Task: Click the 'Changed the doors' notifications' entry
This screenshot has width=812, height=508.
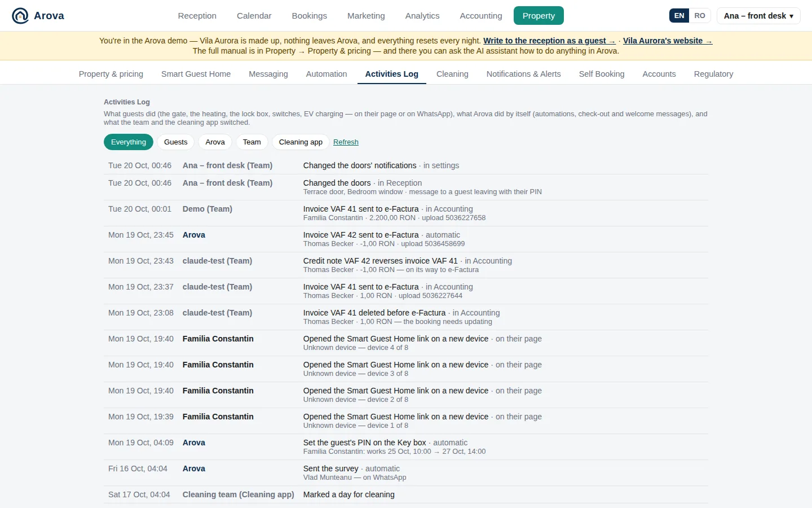Action: point(360,165)
